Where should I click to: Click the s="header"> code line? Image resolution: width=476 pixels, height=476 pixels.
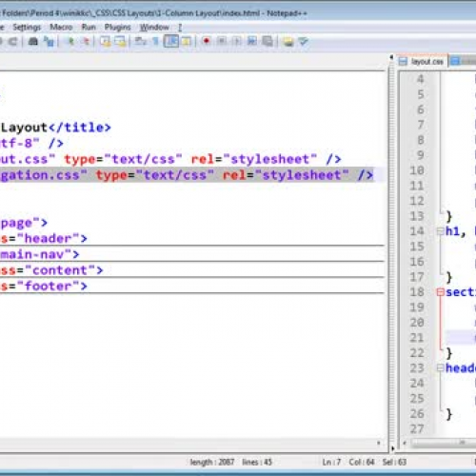pos(44,239)
